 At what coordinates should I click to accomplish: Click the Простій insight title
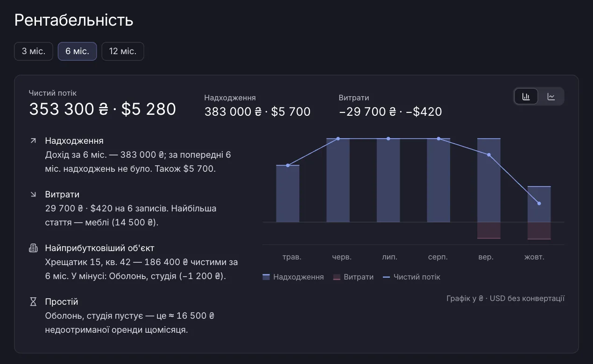[62, 301]
